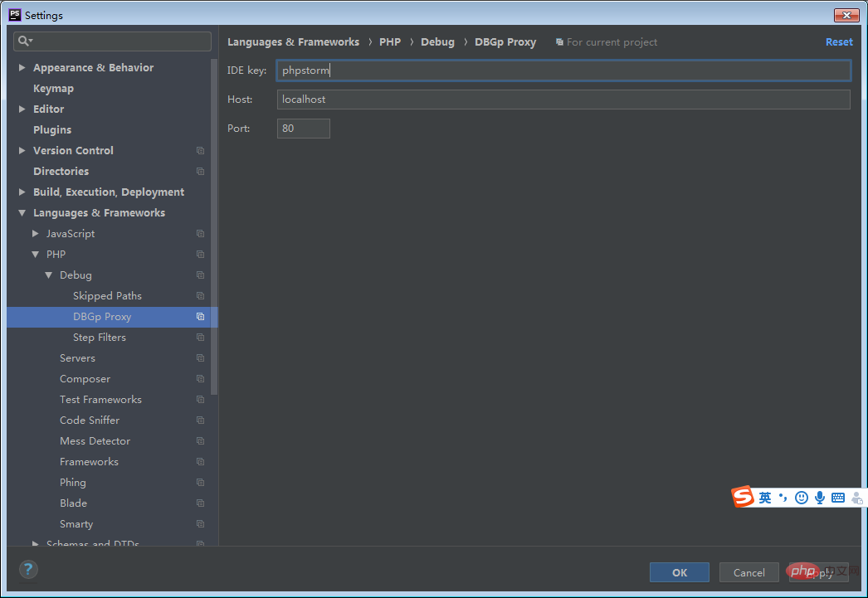Open the Test Frameworks settings page
This screenshot has height=598, width=868.
[x=100, y=400]
